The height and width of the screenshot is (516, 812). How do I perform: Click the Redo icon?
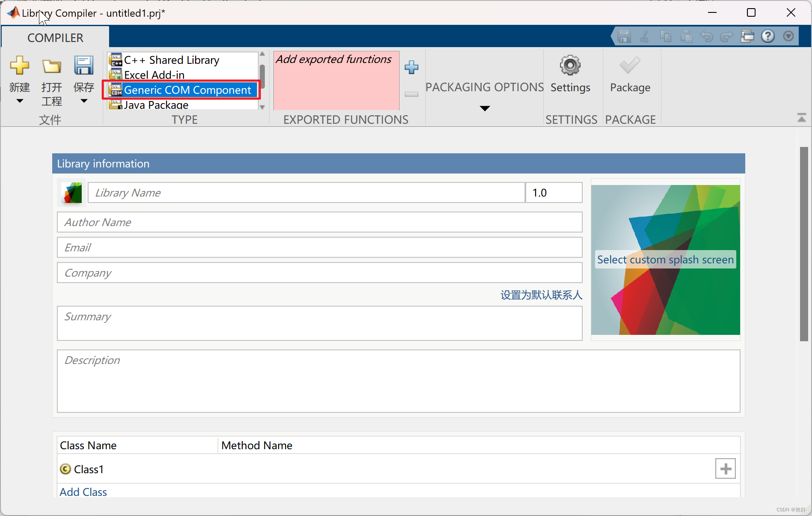[727, 36]
